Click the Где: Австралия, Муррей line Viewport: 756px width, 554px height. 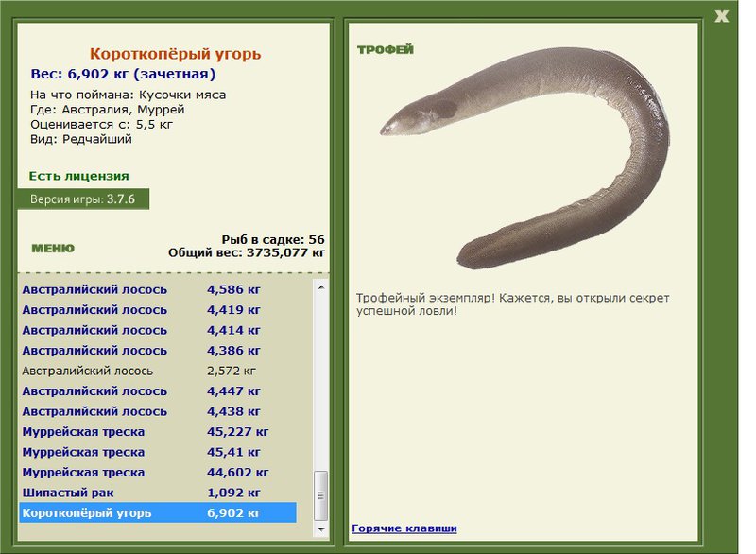(107, 110)
